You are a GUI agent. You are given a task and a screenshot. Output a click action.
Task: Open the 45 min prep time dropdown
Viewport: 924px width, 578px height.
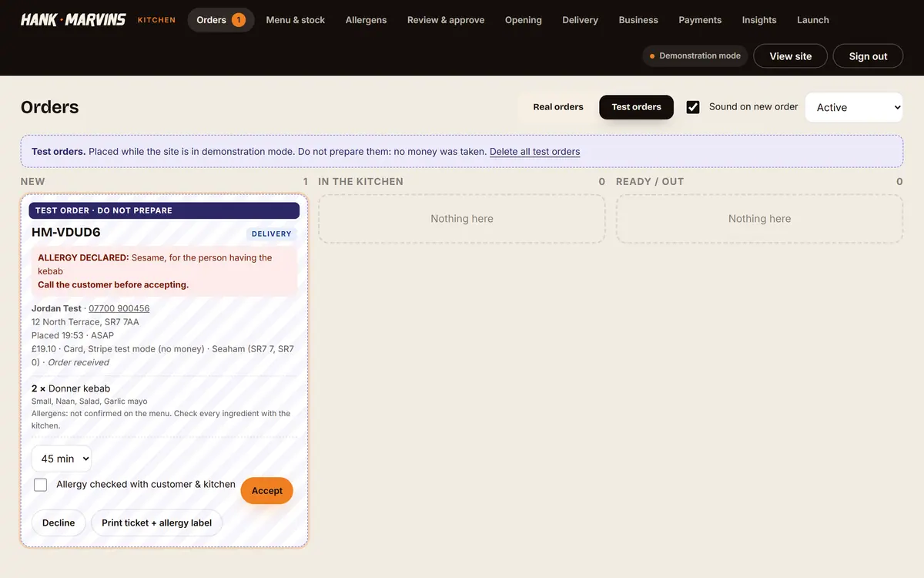tap(62, 459)
